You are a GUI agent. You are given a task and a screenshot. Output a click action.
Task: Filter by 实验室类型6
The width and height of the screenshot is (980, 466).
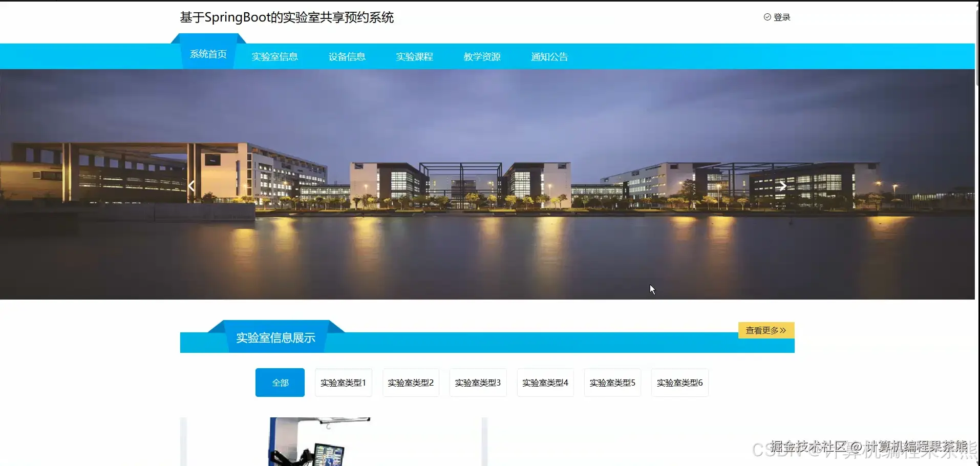(680, 383)
